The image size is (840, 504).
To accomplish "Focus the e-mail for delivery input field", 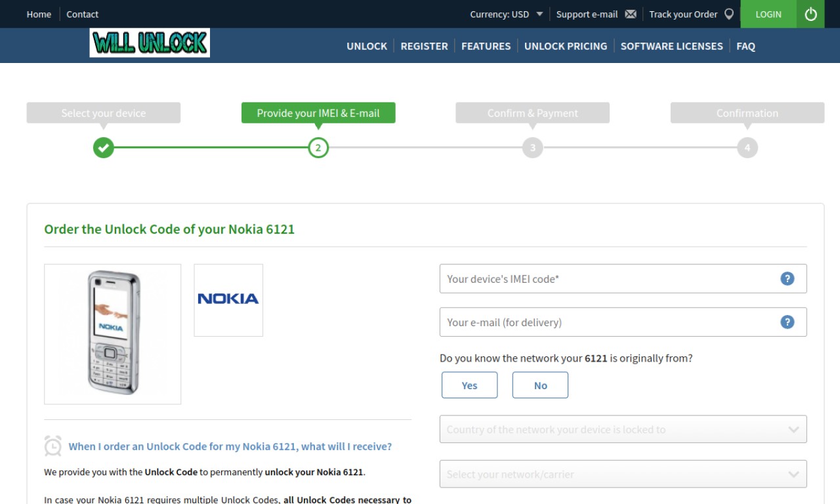I will 623,322.
